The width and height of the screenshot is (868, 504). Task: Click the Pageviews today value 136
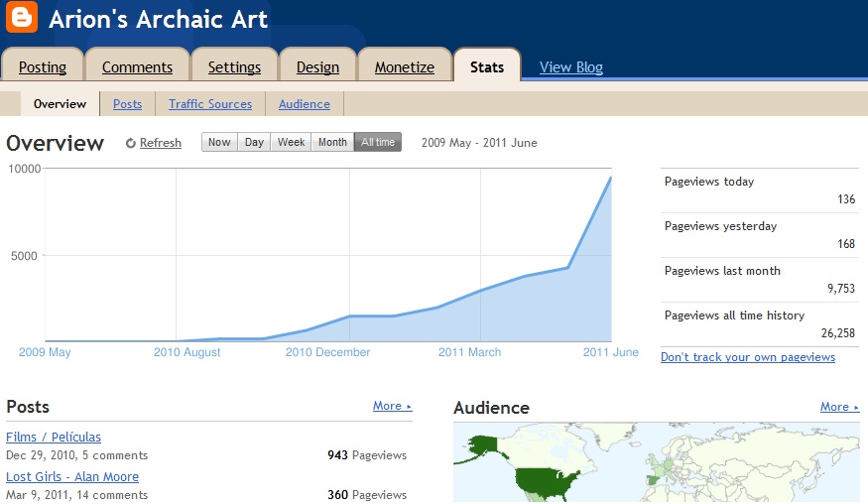(846, 198)
